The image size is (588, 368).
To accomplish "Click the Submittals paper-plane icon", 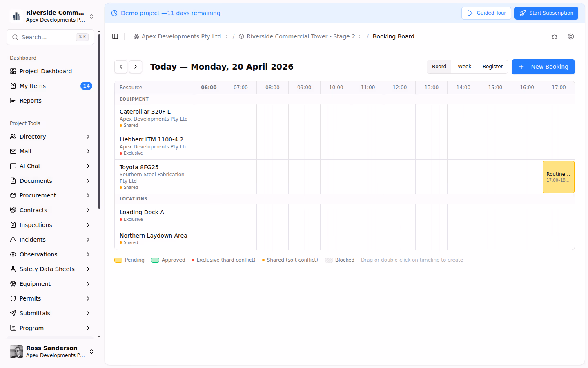I will click(x=12, y=313).
